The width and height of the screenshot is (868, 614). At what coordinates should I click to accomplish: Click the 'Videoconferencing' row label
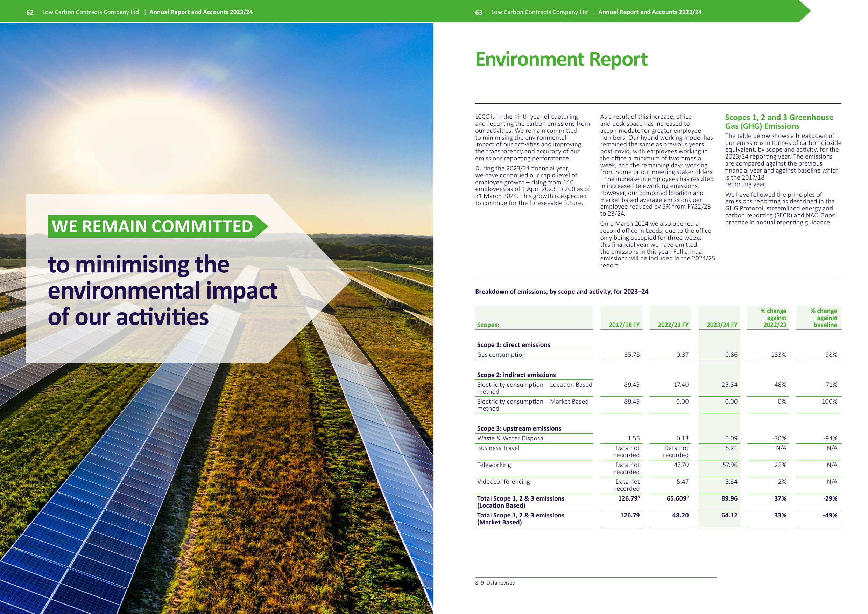click(x=503, y=482)
